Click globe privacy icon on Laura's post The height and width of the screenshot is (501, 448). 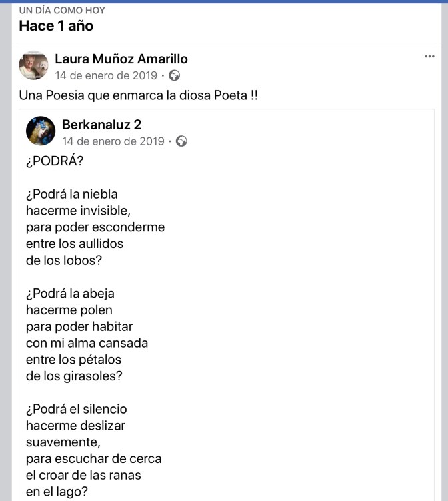(x=175, y=76)
